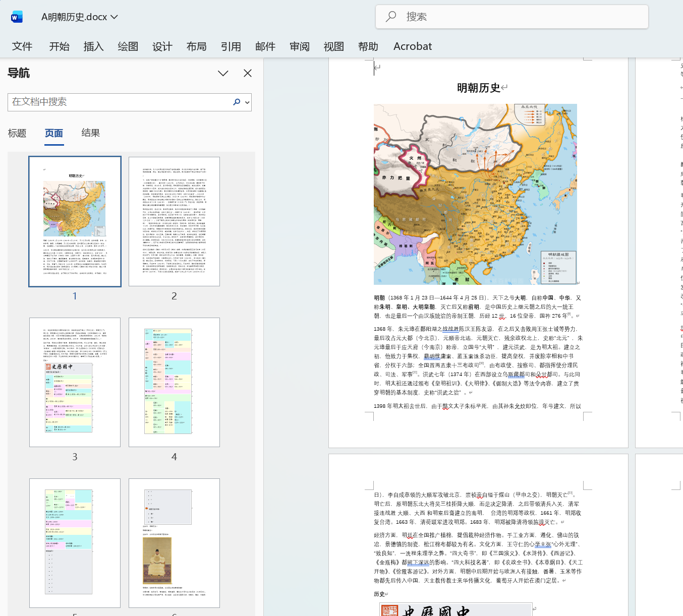The width and height of the screenshot is (683, 616).
Task: Open the Acrobat ribbon tab
Action: point(412,46)
